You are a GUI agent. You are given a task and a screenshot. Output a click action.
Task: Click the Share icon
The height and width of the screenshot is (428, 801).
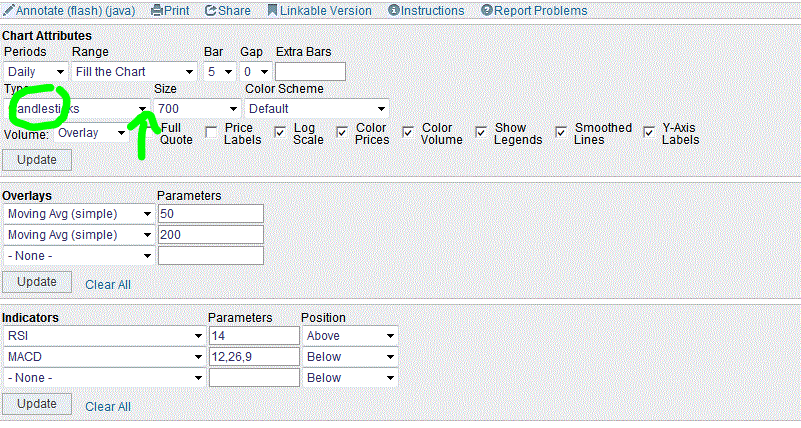210,11
